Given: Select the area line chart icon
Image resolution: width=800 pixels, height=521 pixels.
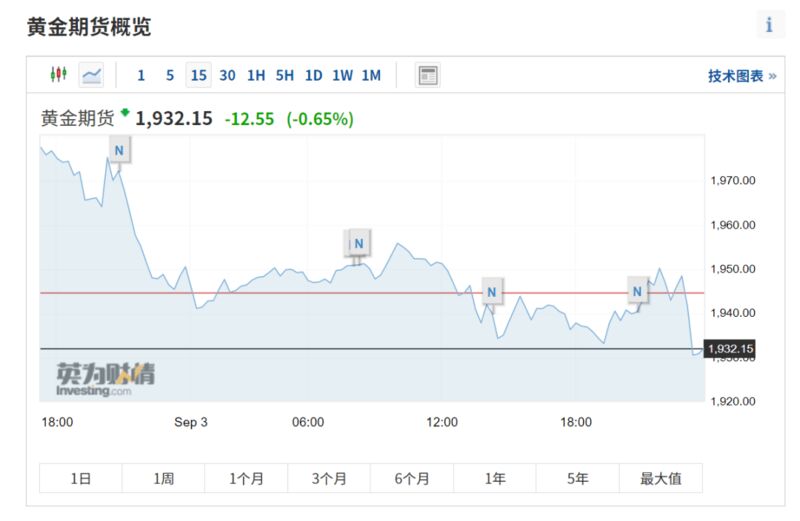Looking at the screenshot, I should (92, 75).
